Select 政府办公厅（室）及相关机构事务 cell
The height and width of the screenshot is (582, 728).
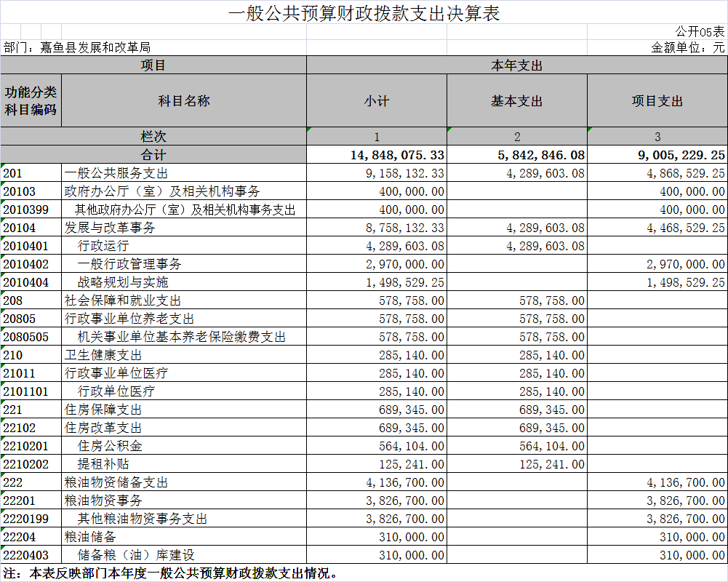click(184, 191)
